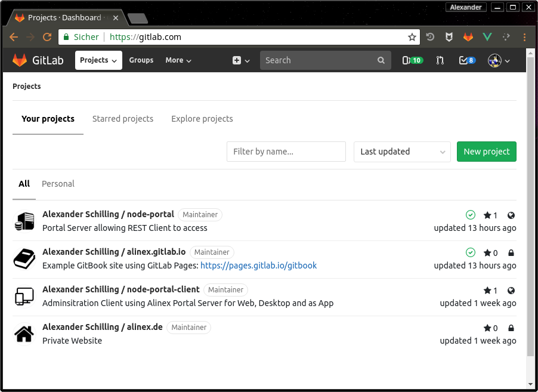Click the GitLab fox logo
Viewport: 538px width, 392px height.
pyautogui.click(x=20, y=60)
